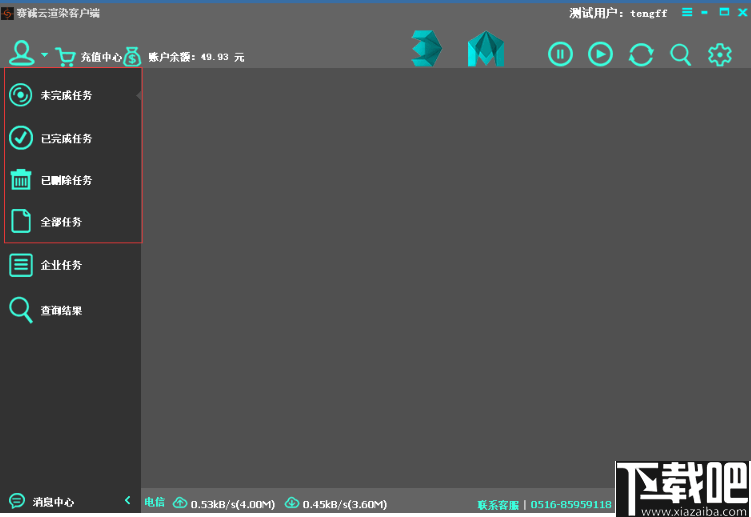Click the download speed cloud icon
This screenshot has height=517, width=751.
(x=292, y=502)
